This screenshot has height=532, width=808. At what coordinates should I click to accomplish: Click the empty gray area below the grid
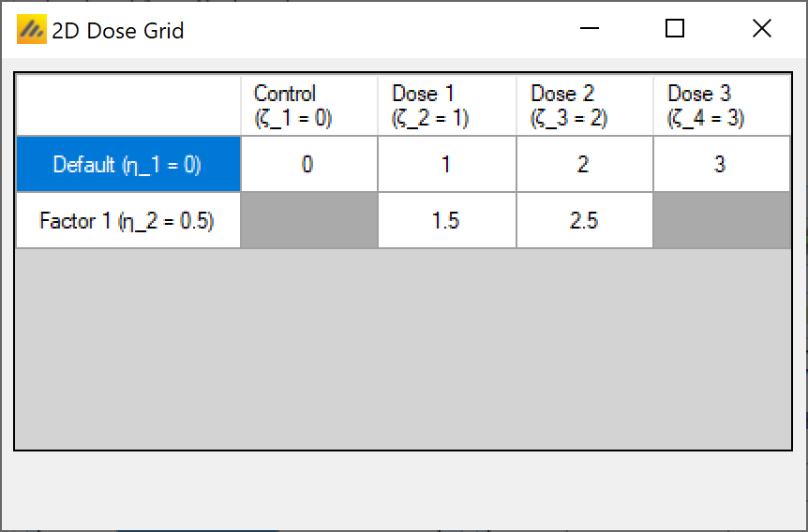click(403, 347)
